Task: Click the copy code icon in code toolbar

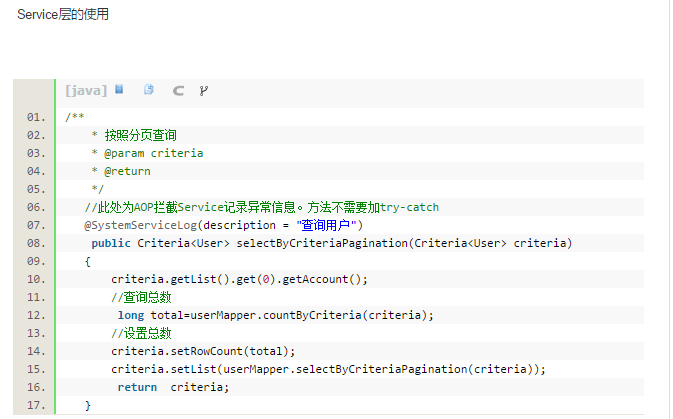Action: [x=149, y=89]
